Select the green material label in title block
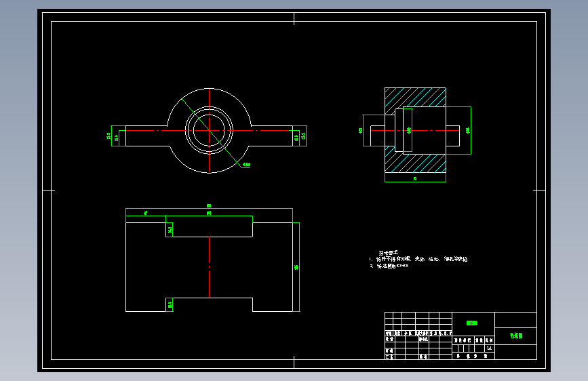 tap(472, 323)
